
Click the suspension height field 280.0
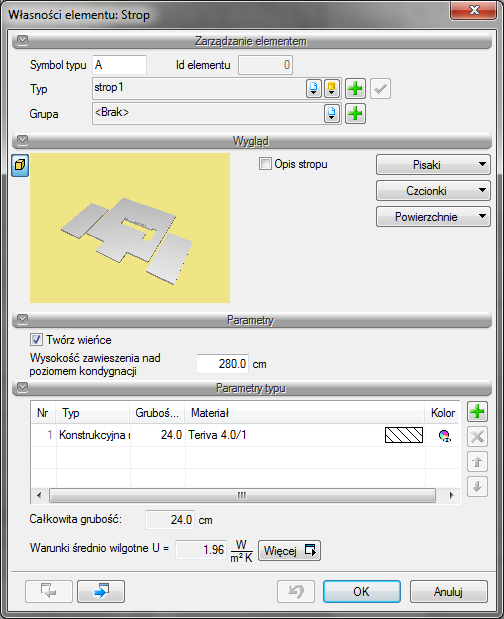[x=223, y=364]
